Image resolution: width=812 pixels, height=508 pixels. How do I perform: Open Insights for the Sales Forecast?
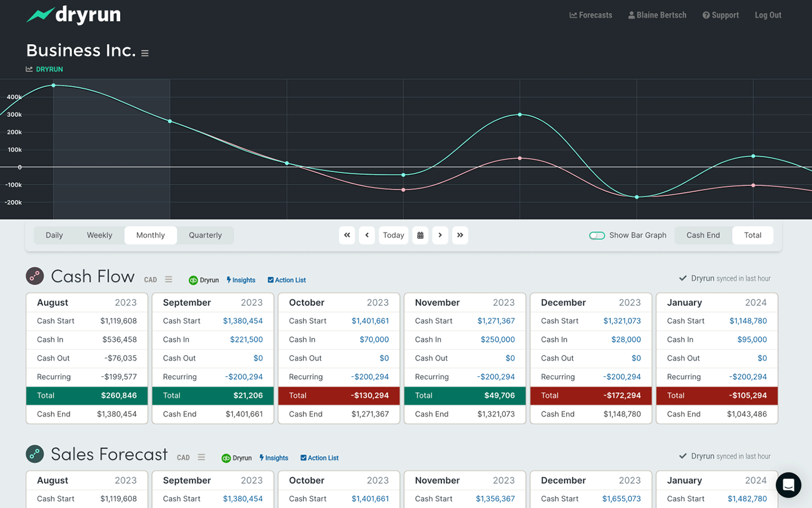click(273, 458)
